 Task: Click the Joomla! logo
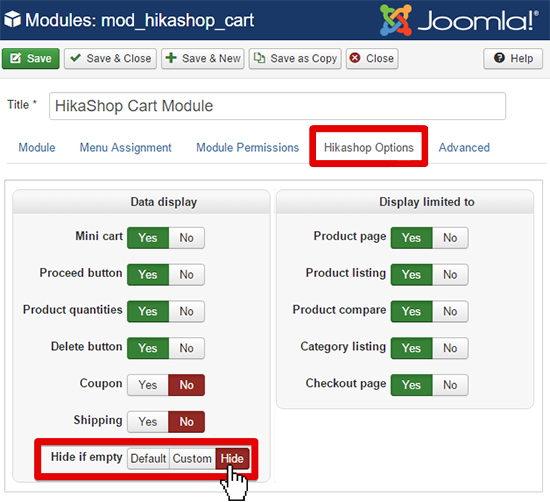tap(459, 20)
